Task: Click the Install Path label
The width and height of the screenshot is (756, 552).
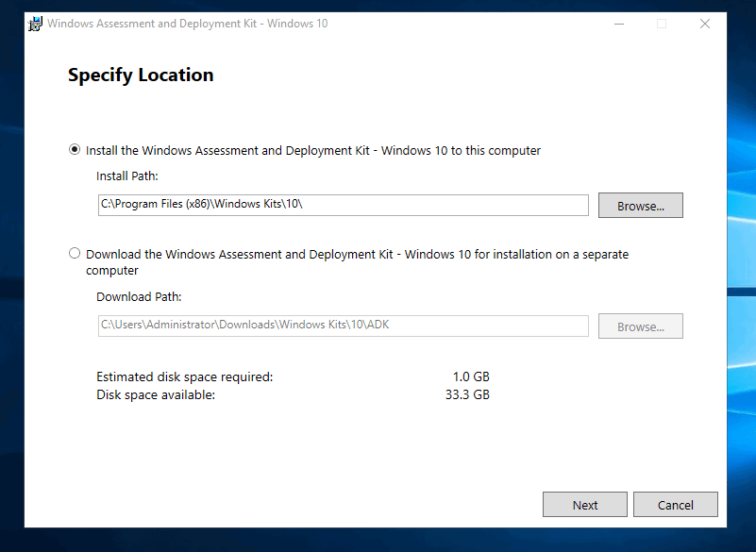Action: [129, 176]
